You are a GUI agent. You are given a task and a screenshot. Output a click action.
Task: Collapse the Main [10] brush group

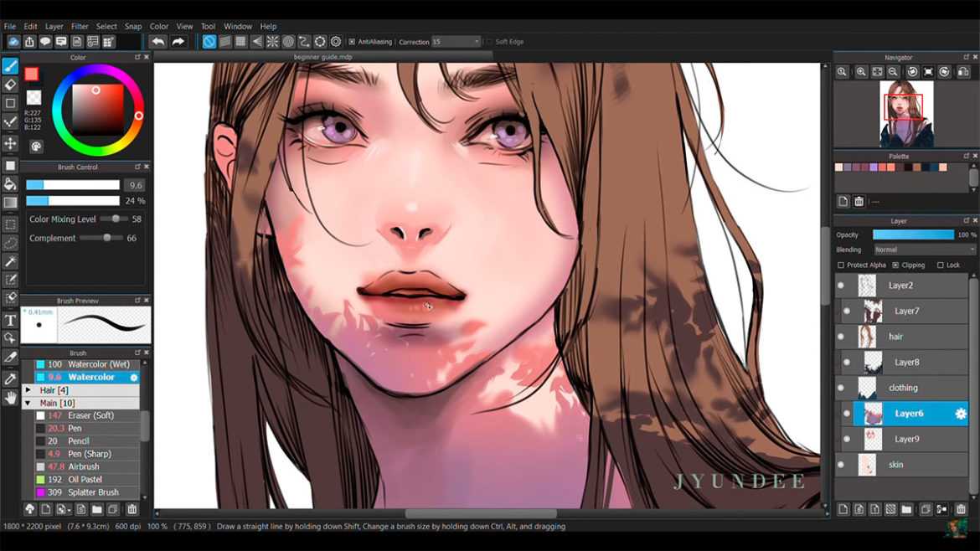(28, 403)
